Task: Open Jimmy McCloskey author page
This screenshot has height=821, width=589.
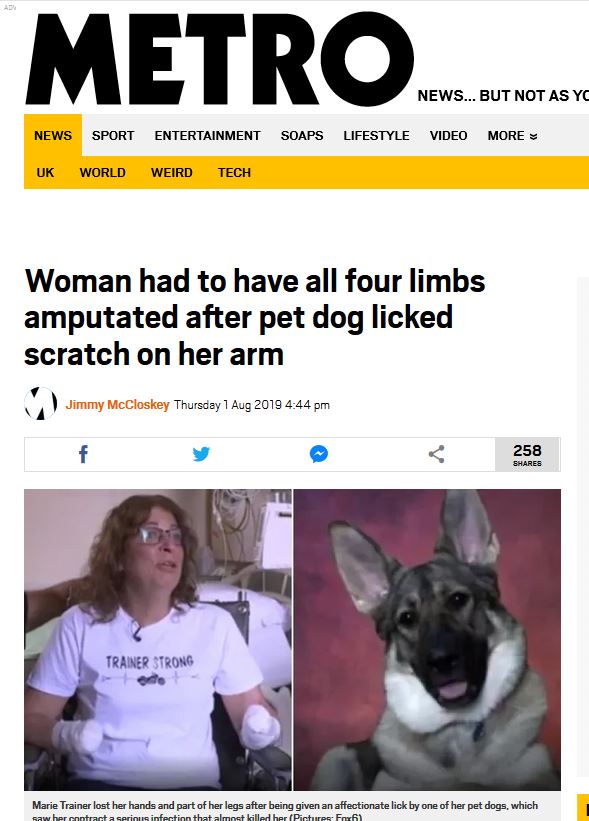Action: 117,405
